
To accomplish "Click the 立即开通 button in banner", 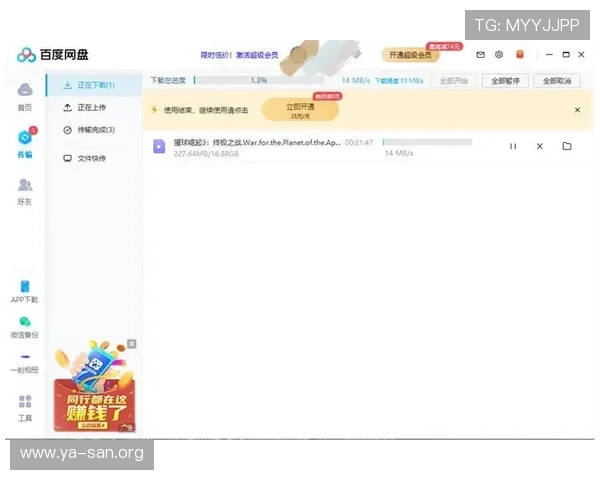I will click(x=300, y=110).
